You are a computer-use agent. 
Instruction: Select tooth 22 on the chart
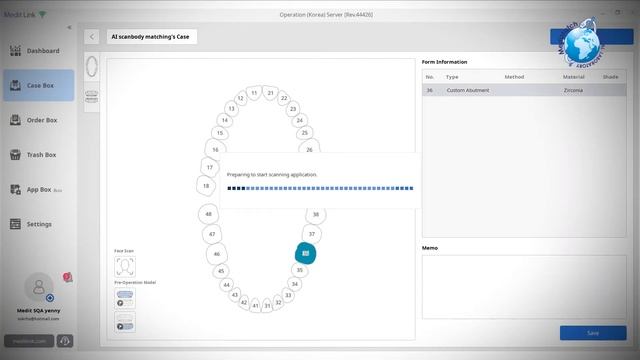284,98
